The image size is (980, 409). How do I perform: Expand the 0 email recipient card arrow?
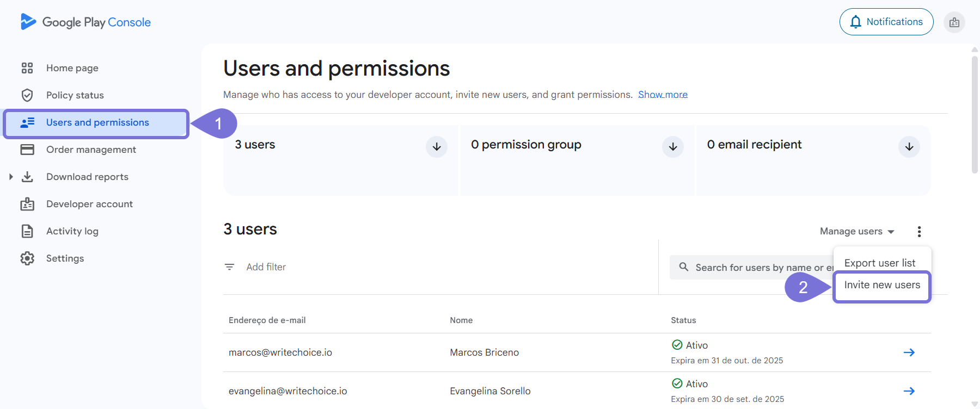[909, 147]
